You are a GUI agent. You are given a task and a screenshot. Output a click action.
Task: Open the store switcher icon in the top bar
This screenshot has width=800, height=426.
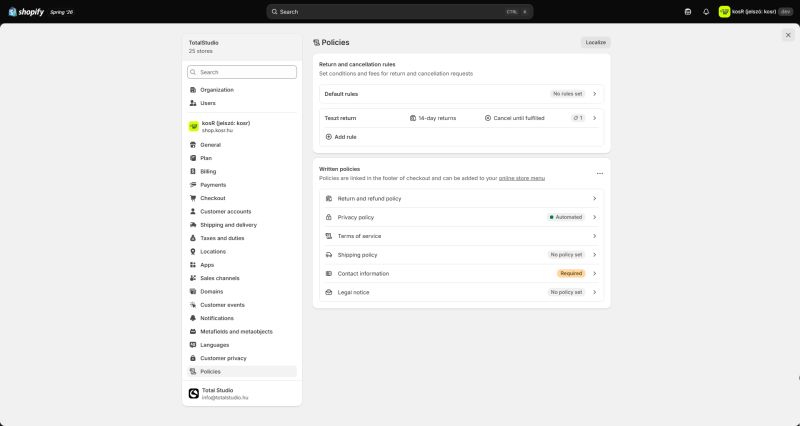(688, 12)
